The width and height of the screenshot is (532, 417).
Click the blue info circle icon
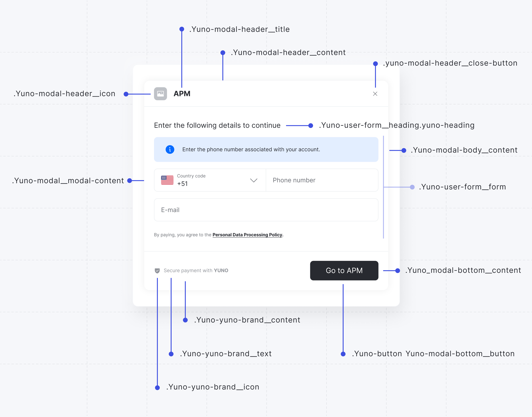(x=170, y=149)
